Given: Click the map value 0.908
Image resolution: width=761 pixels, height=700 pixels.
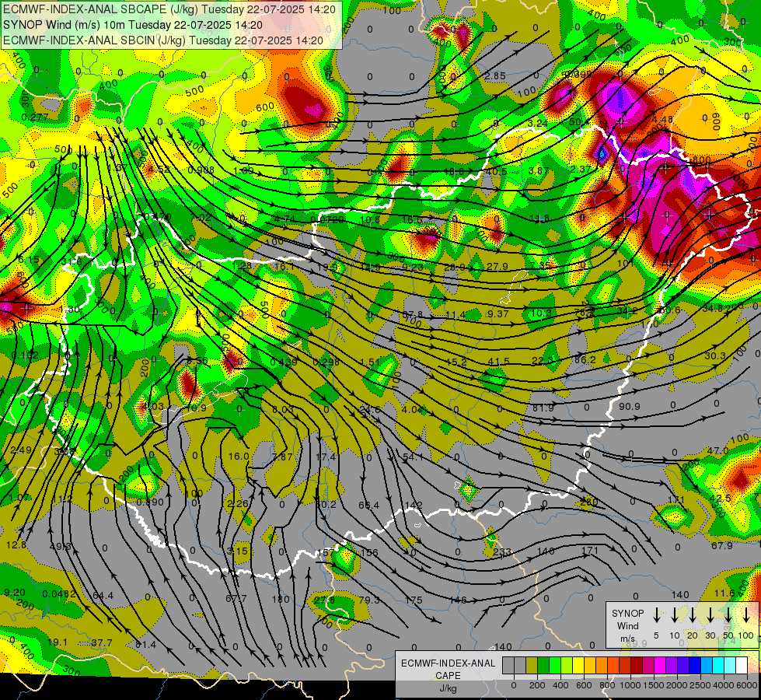Looking at the screenshot, I should point(201,170).
